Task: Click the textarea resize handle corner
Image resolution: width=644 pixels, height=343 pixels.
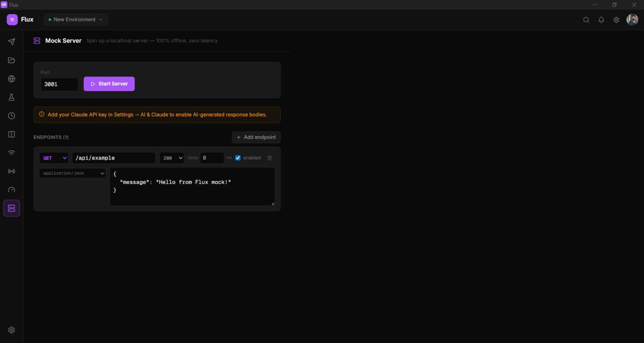Action: click(x=273, y=204)
